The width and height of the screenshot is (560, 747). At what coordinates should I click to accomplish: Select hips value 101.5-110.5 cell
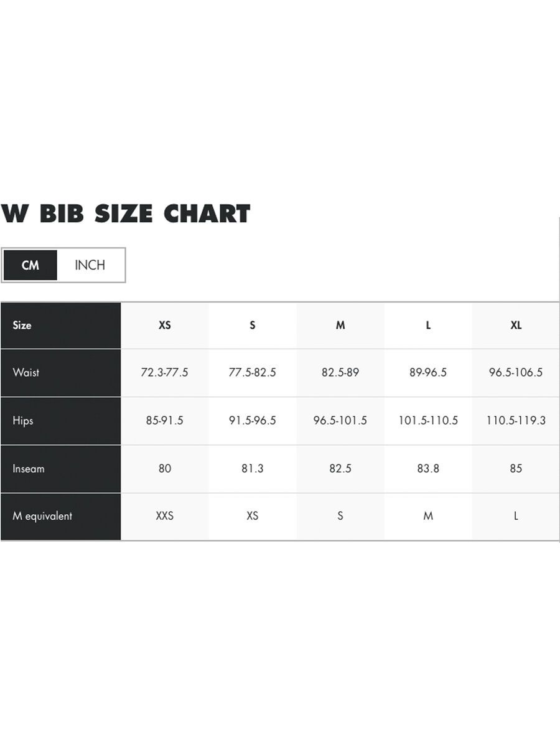point(428,421)
